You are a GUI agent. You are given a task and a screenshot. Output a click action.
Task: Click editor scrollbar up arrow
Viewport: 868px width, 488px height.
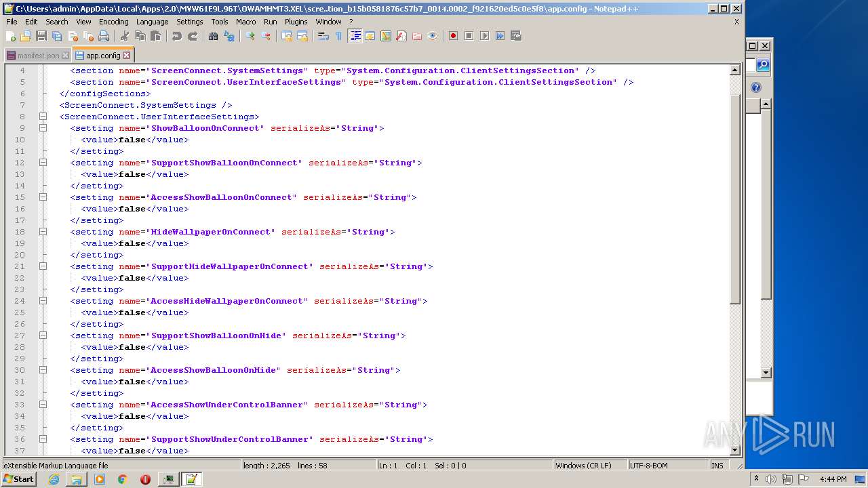coord(734,70)
